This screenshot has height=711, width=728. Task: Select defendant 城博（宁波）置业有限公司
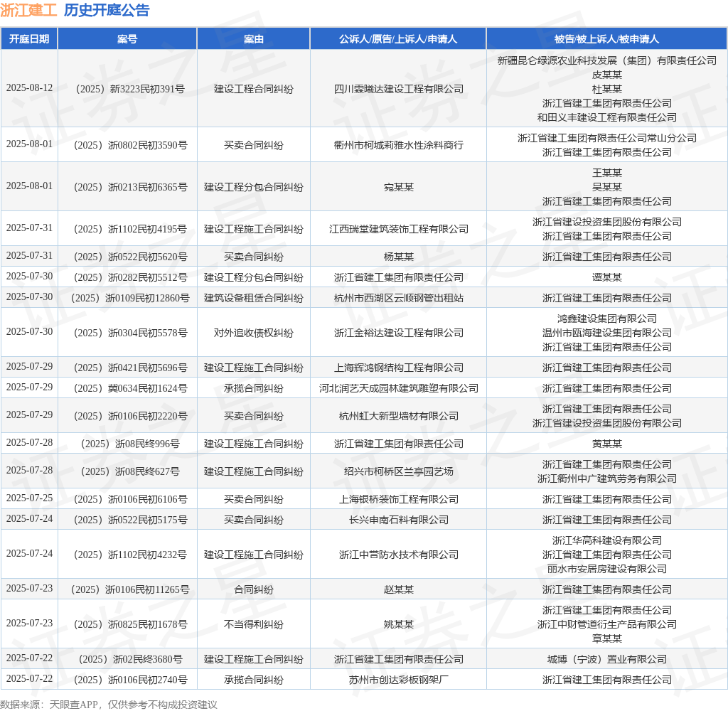point(607,659)
